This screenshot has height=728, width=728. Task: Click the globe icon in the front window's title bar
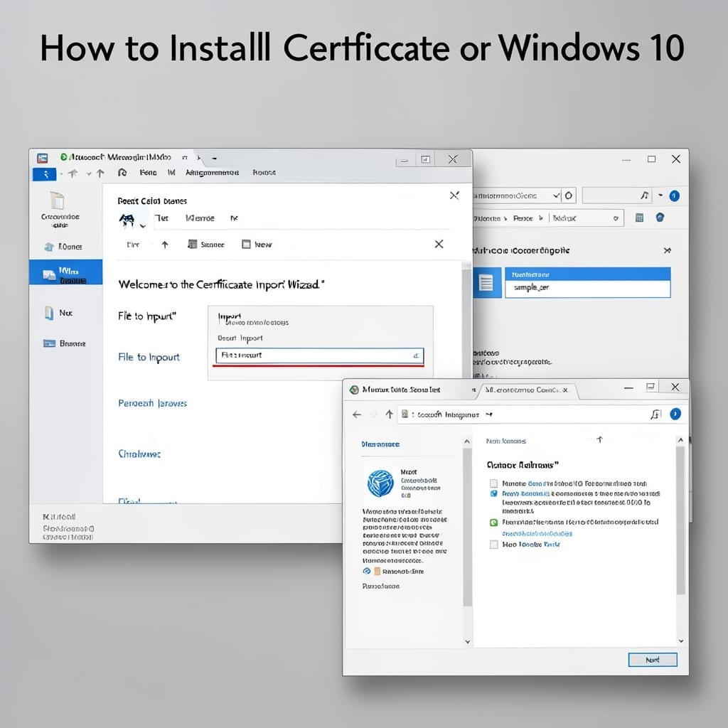point(354,390)
